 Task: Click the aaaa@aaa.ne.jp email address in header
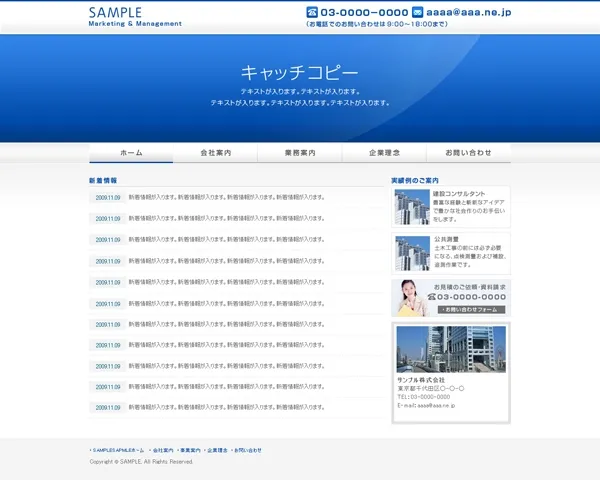(x=469, y=12)
